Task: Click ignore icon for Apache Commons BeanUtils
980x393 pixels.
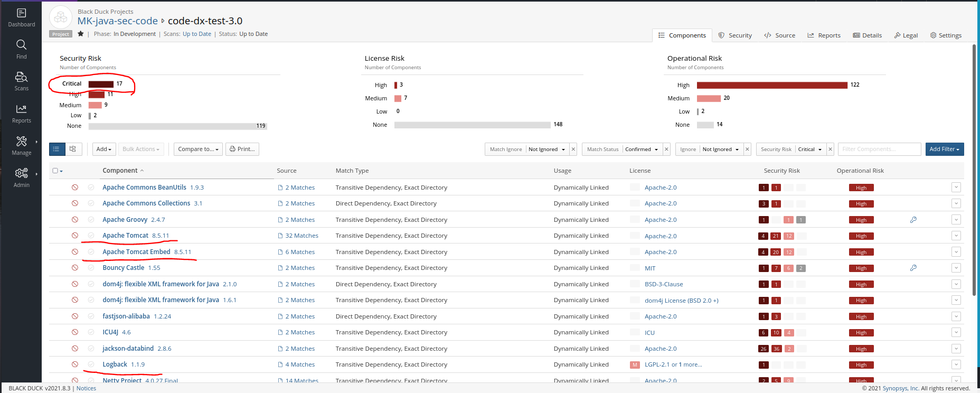Action: pyautogui.click(x=75, y=188)
